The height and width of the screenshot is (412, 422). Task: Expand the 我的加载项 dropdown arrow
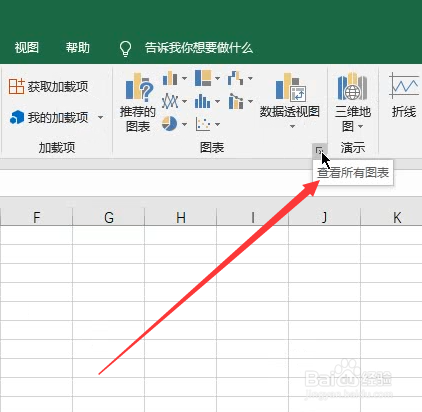click(100, 117)
